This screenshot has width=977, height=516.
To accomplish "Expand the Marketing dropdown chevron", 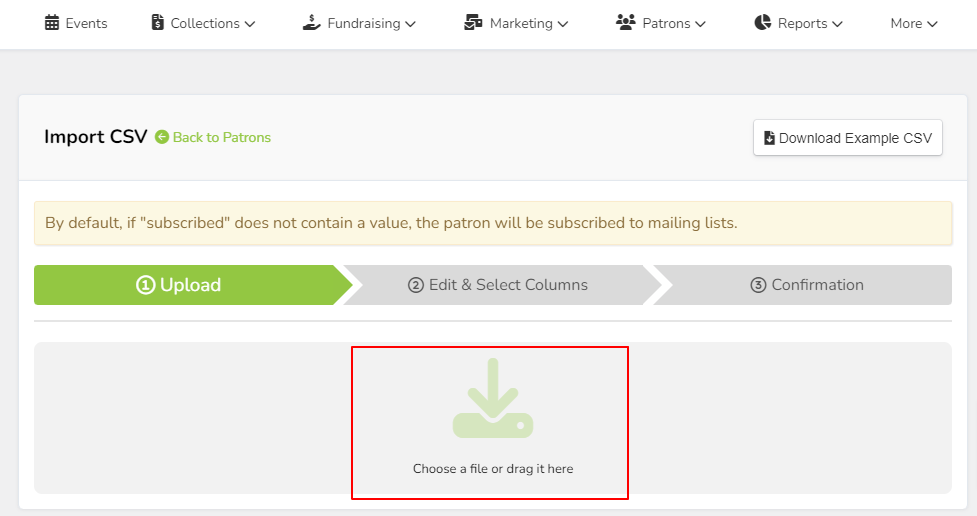I will (x=563, y=24).
